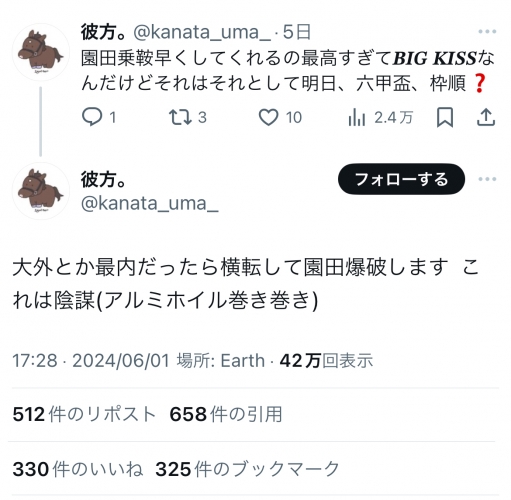Share the first tweet via share icon
Screen dimensions: 511x500
click(486, 117)
